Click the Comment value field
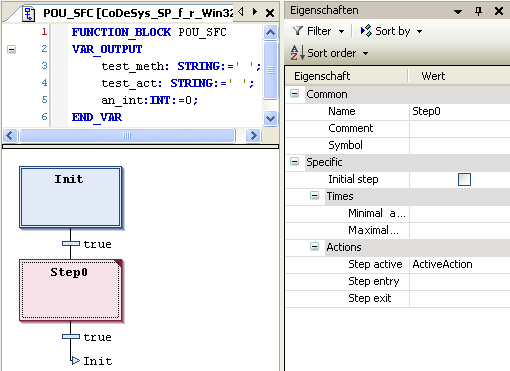Image resolution: width=510 pixels, height=371 pixels. coord(460,128)
